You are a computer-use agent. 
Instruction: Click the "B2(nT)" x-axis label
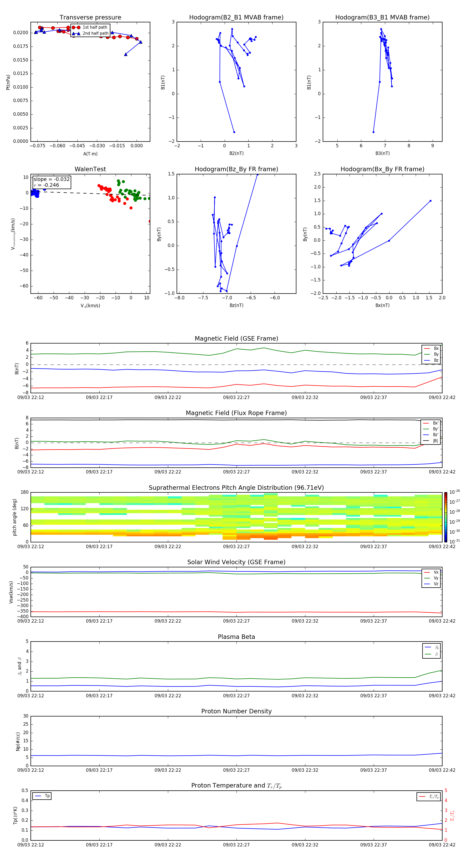click(236, 153)
